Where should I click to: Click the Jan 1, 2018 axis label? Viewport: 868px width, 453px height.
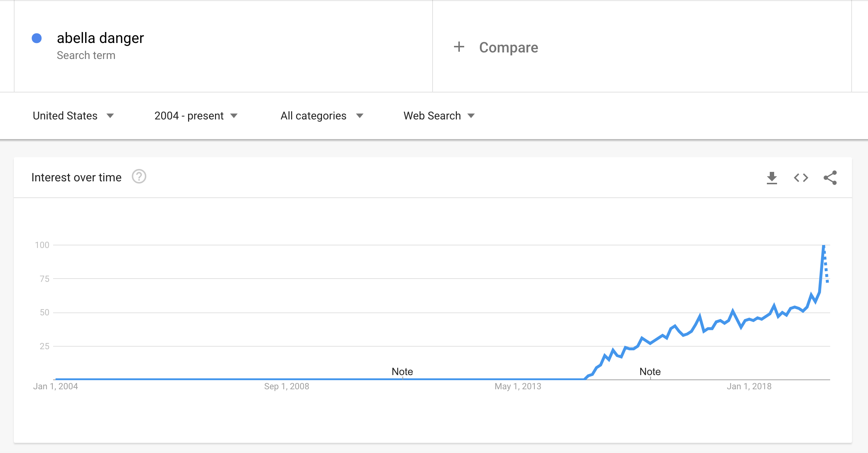point(749,386)
